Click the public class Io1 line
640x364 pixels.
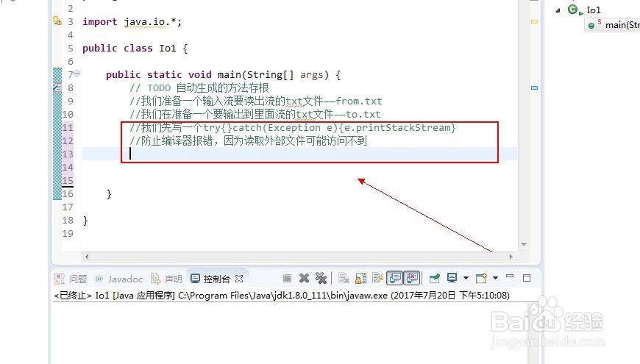click(135, 48)
